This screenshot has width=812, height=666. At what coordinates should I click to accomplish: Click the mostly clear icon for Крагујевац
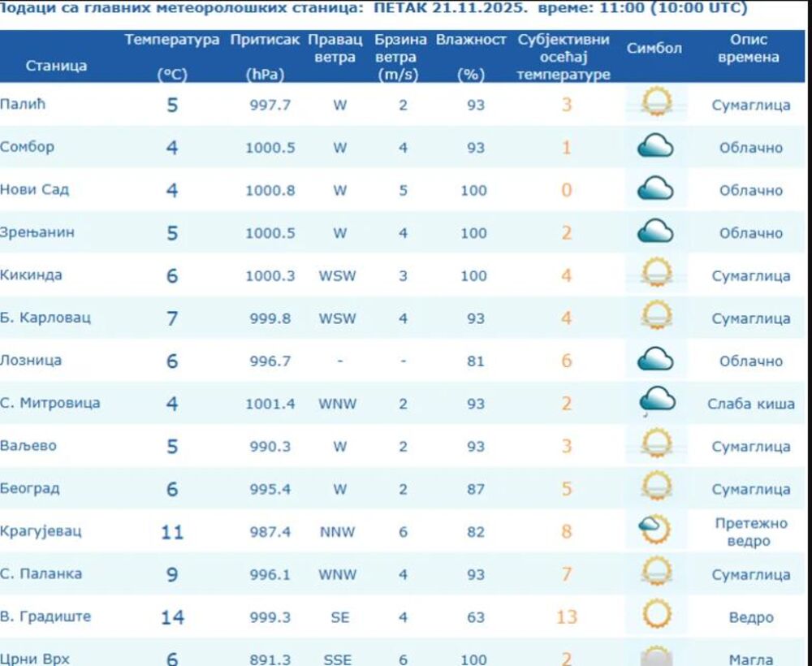tap(655, 530)
